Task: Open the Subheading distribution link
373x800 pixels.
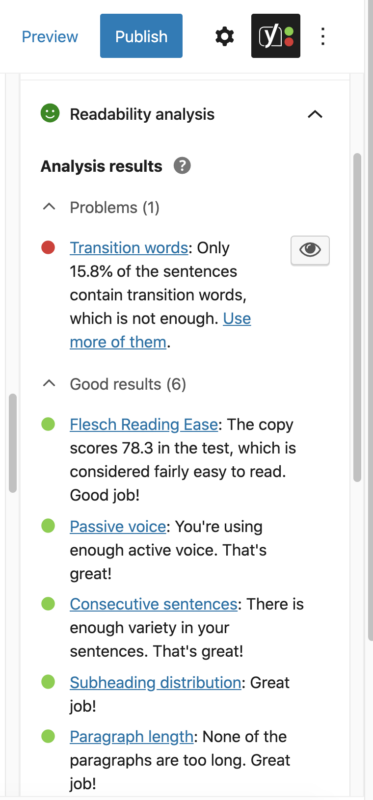Action: pos(156,682)
